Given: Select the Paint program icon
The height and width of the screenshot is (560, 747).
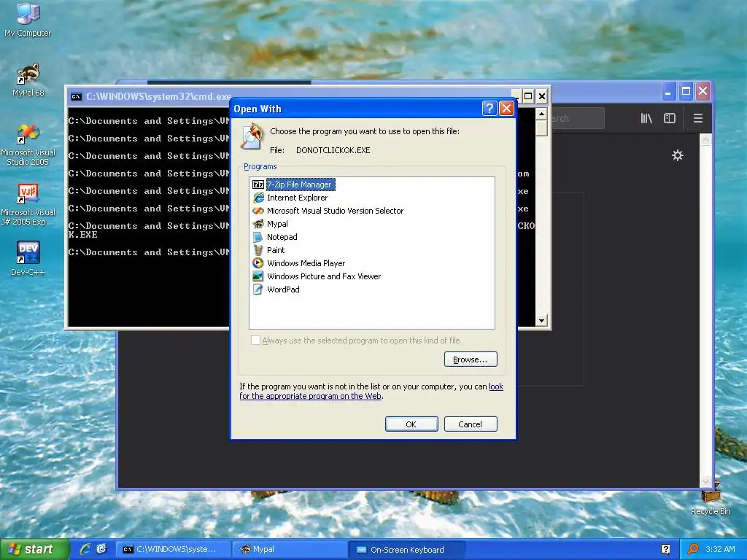Looking at the screenshot, I should click(258, 250).
